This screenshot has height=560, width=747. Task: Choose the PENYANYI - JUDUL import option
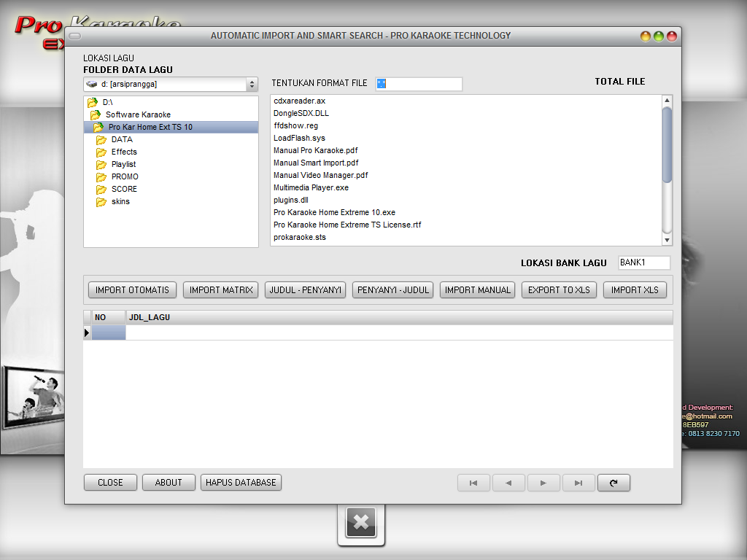(x=393, y=290)
